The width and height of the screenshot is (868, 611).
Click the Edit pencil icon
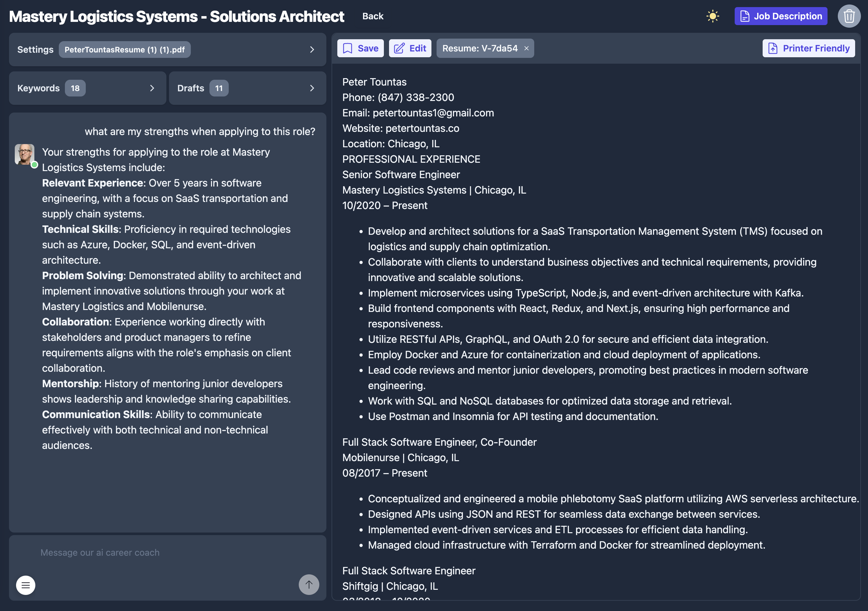click(399, 49)
